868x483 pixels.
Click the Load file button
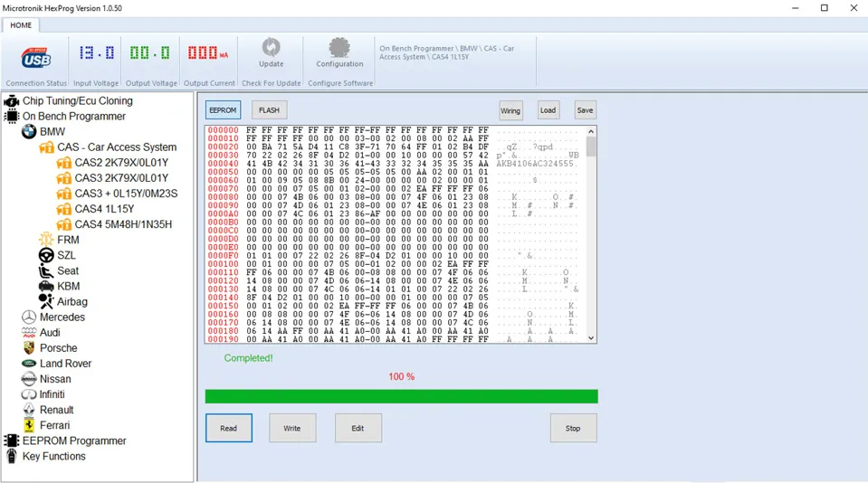tap(548, 110)
